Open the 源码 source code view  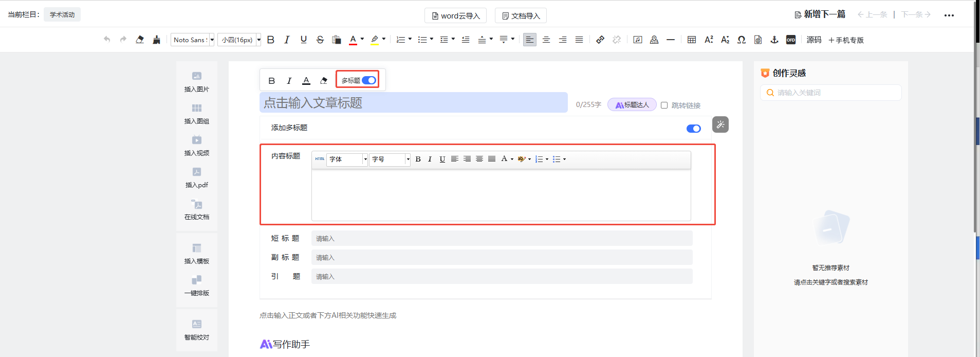(x=814, y=40)
